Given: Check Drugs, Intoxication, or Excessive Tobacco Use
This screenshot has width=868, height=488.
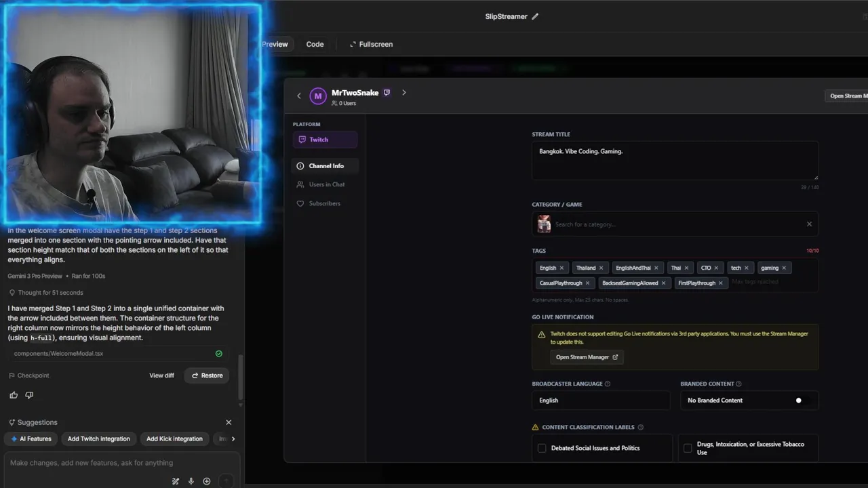Looking at the screenshot, I should tap(688, 448).
